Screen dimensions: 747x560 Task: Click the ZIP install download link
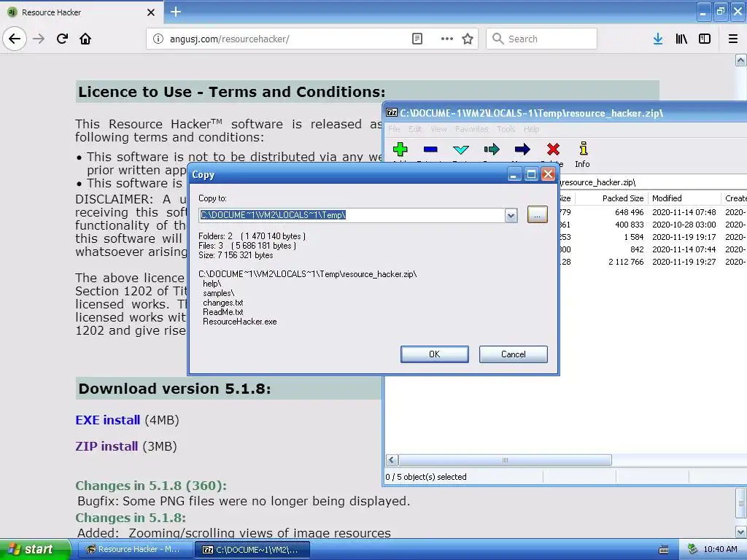[x=107, y=446]
